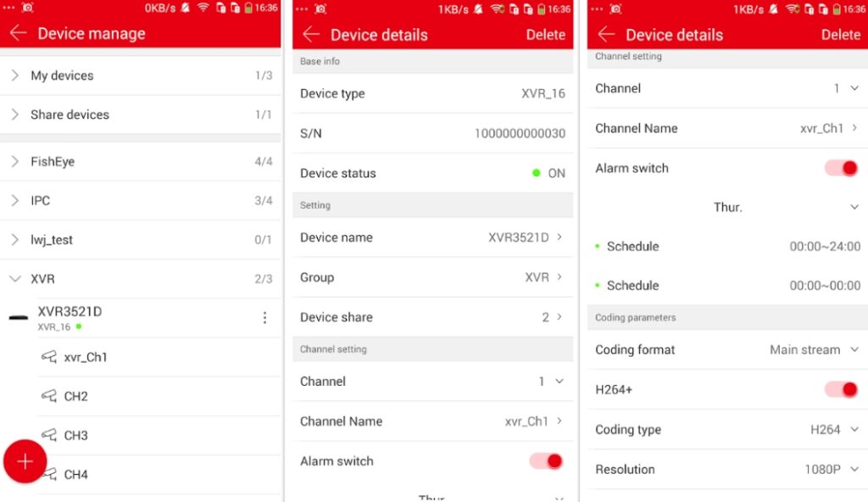Tap the black recorder icon for XVR3521D
The width and height of the screenshot is (868, 502).
point(18,318)
